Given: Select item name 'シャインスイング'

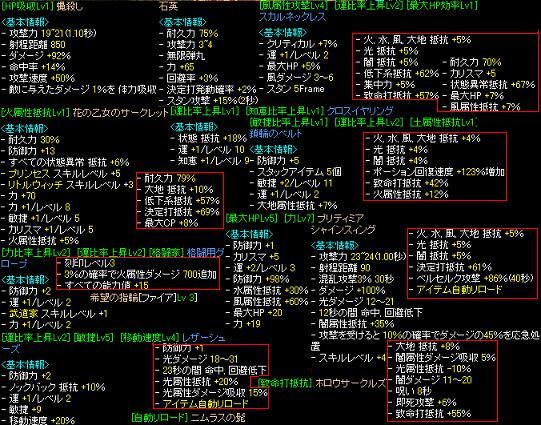Looking at the screenshot, I should (x=343, y=229).
